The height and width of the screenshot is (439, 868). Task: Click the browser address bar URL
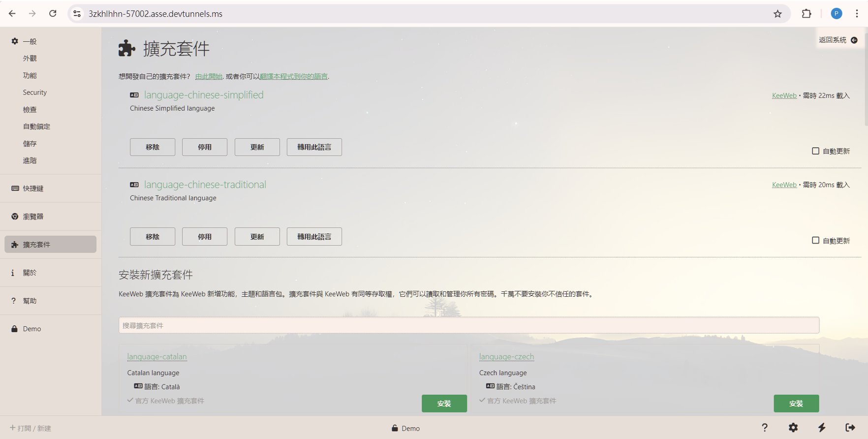155,14
